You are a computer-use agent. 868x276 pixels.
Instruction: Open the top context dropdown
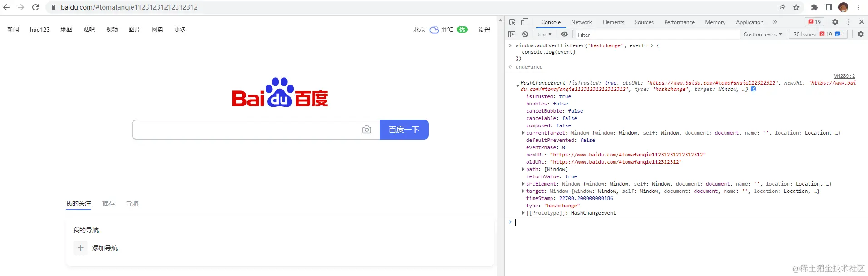coord(544,35)
